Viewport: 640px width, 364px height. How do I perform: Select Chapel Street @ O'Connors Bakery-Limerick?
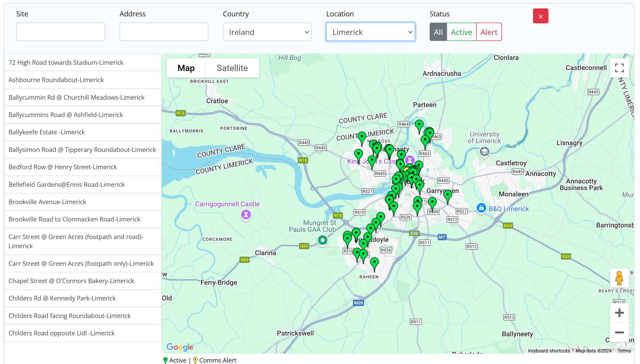[x=83, y=281]
